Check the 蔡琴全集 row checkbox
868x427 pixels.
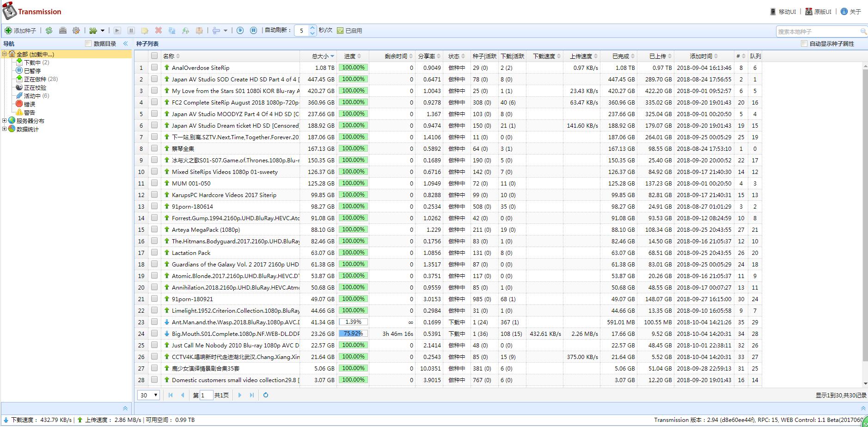pos(154,149)
